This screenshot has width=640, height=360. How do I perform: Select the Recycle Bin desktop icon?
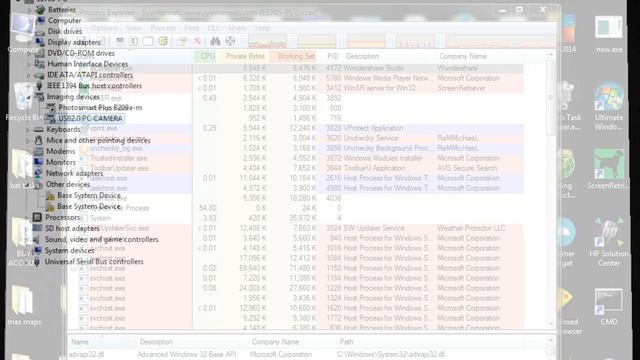tap(23, 102)
